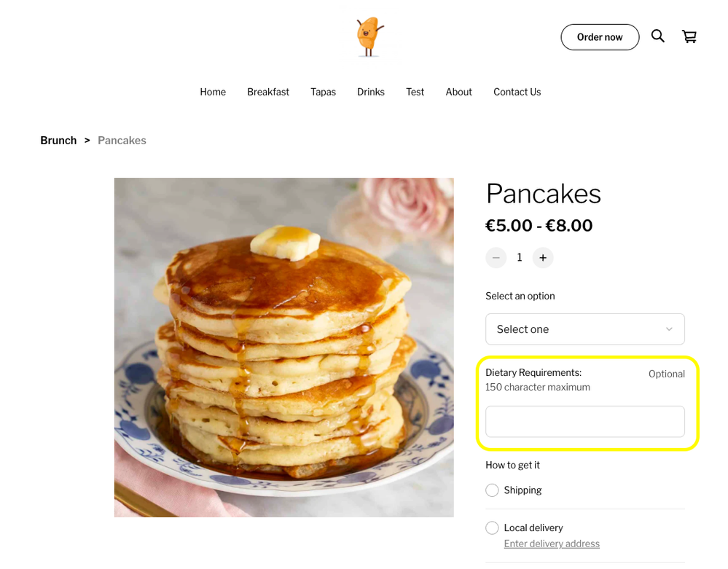Open the Contact Us page

click(517, 92)
